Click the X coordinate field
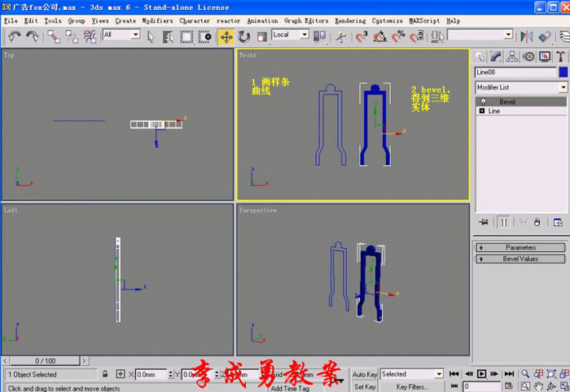Screen dimensions: 570x392 tap(151, 374)
